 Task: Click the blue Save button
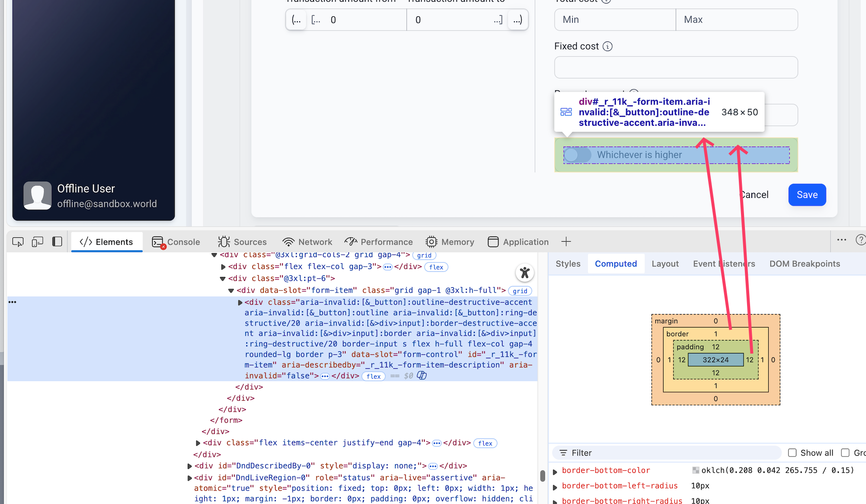coord(807,195)
